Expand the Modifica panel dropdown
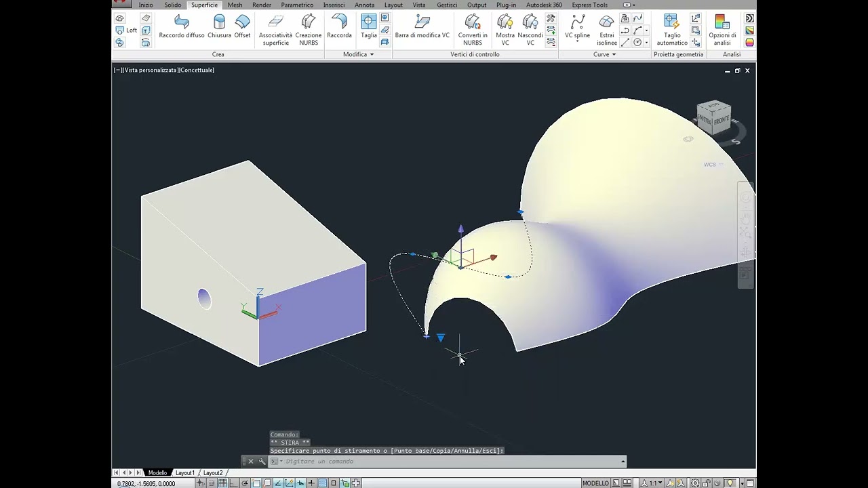Screen dimensions: 868x488 (x=358, y=54)
